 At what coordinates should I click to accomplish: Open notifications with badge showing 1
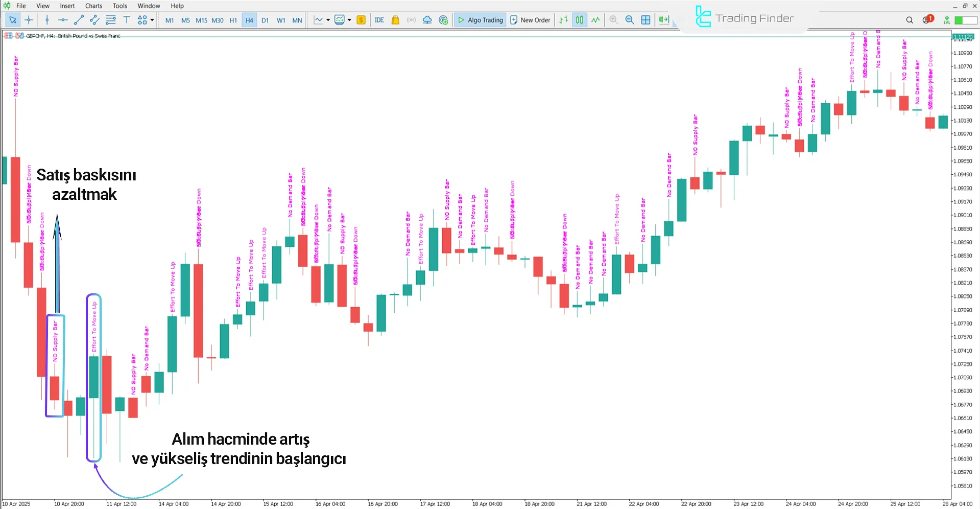click(926, 20)
